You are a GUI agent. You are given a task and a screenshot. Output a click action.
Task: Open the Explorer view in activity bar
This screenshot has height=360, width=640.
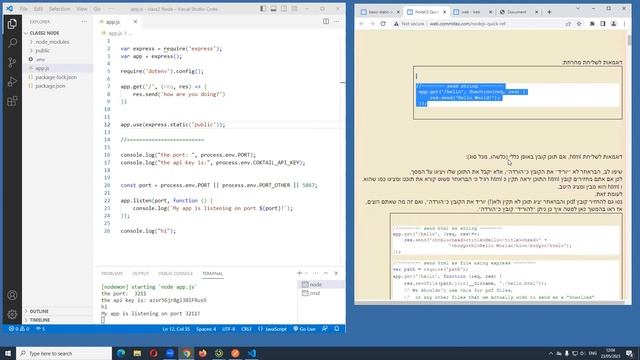(12, 24)
